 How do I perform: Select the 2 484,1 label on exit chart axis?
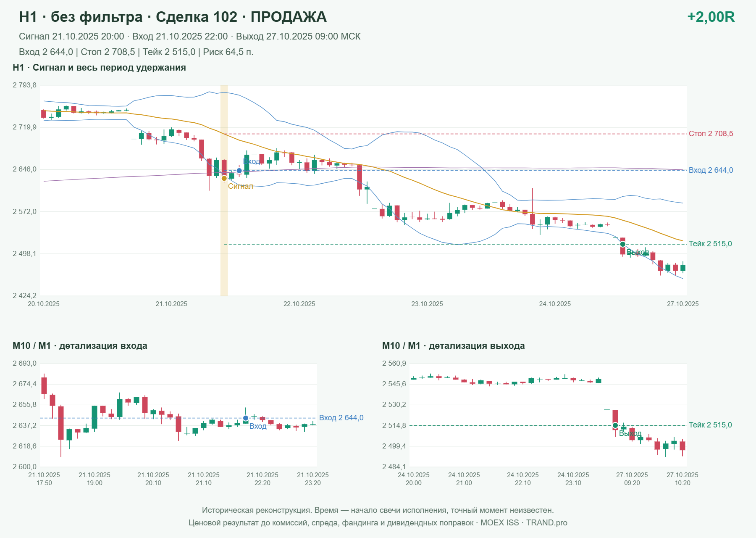point(394,467)
